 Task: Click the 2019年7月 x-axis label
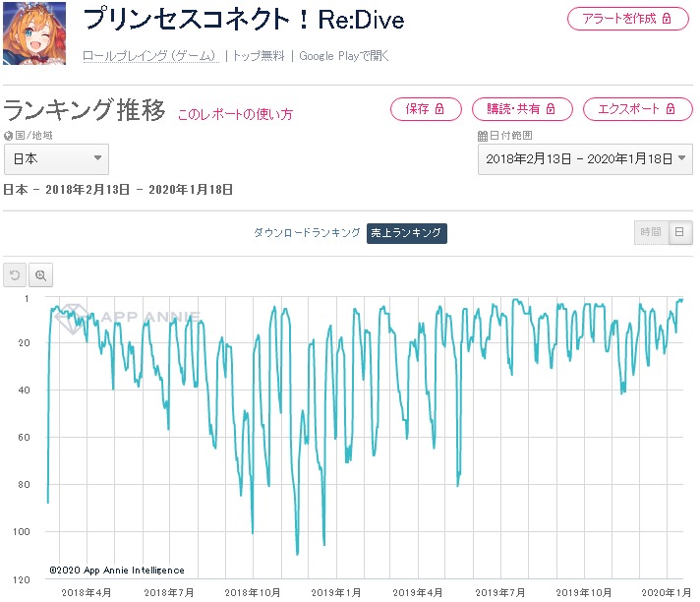[500, 592]
